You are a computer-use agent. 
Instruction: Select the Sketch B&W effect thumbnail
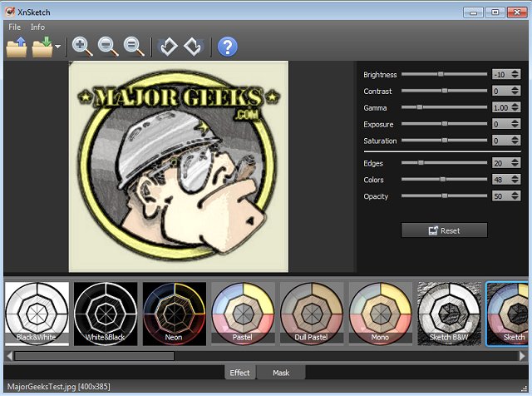449,314
